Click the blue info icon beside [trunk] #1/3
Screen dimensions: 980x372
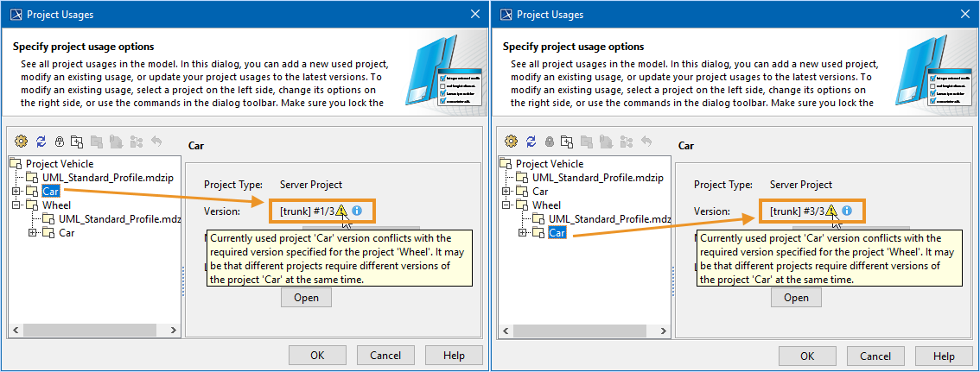(357, 210)
